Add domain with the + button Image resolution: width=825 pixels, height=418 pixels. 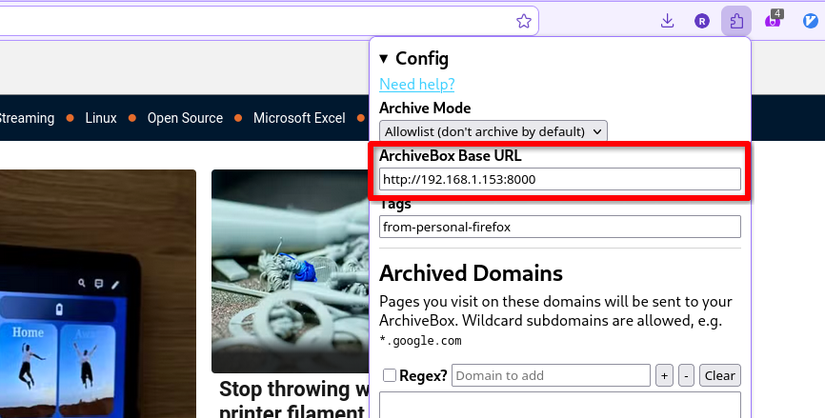coord(664,375)
